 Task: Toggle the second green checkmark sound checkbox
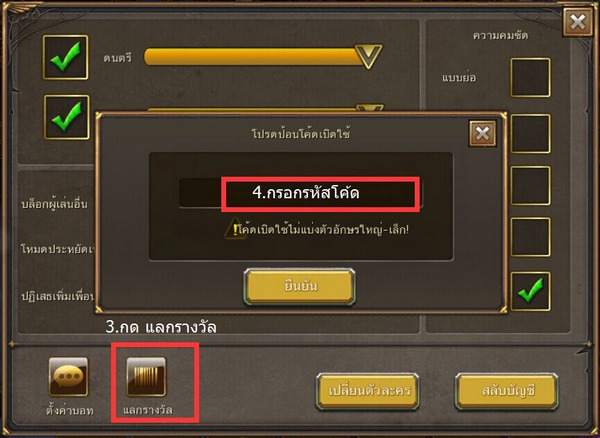click(67, 117)
